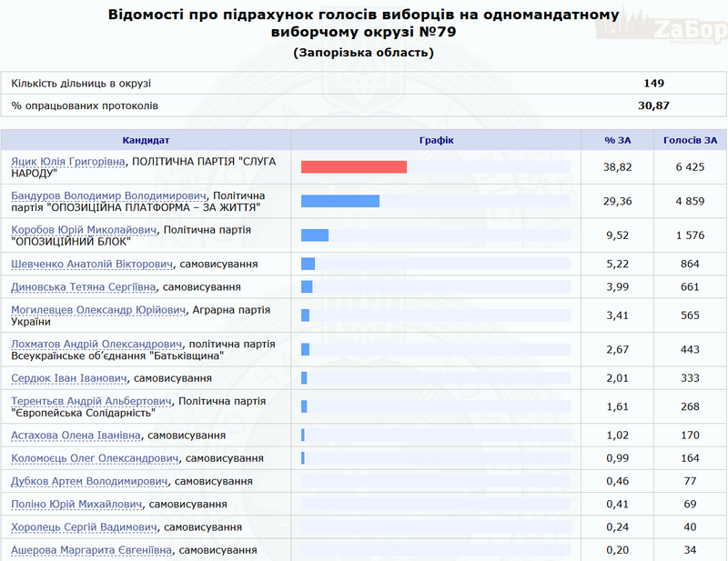
Task: Click the red vote bar for Яцик
Action: pos(355,167)
